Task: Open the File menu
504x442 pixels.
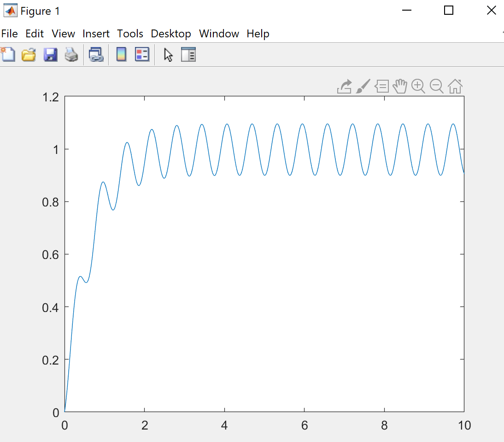Action: click(9, 34)
